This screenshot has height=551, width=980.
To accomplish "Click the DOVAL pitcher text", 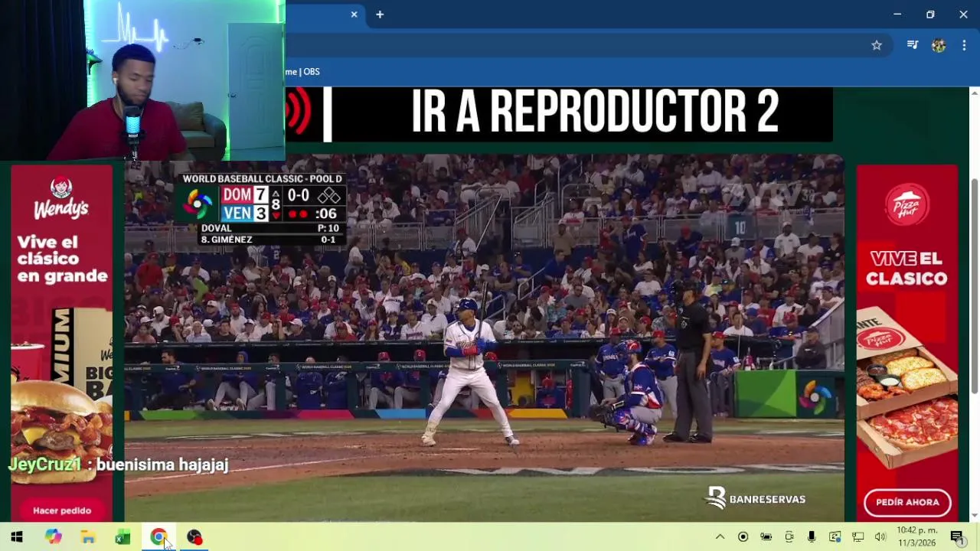I will (x=216, y=228).
